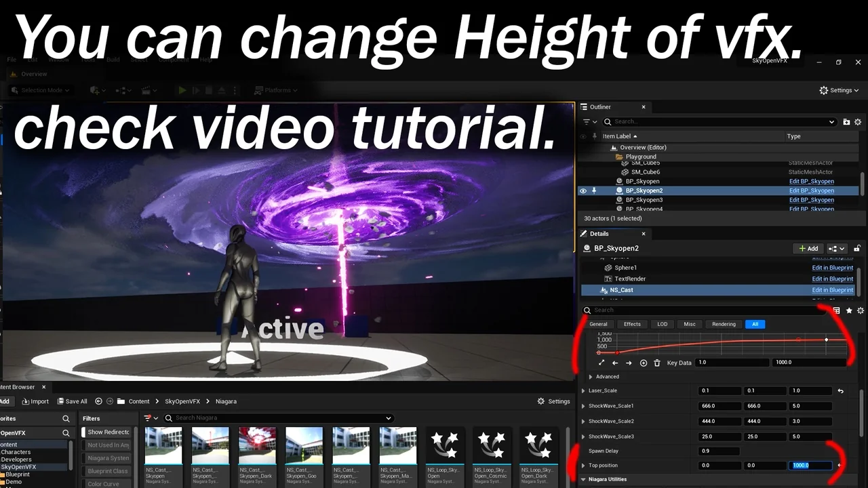Viewport: 868px width, 488px height.
Task: Click the Spawn Delay value field
Action: [x=719, y=451]
